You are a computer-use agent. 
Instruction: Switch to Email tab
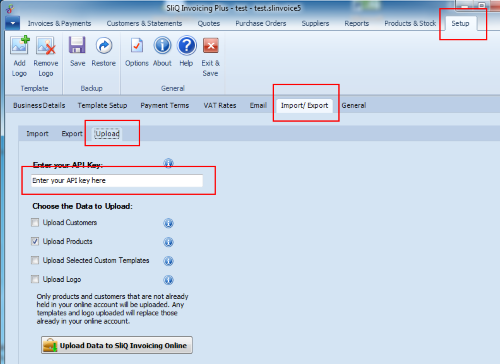pos(258,105)
